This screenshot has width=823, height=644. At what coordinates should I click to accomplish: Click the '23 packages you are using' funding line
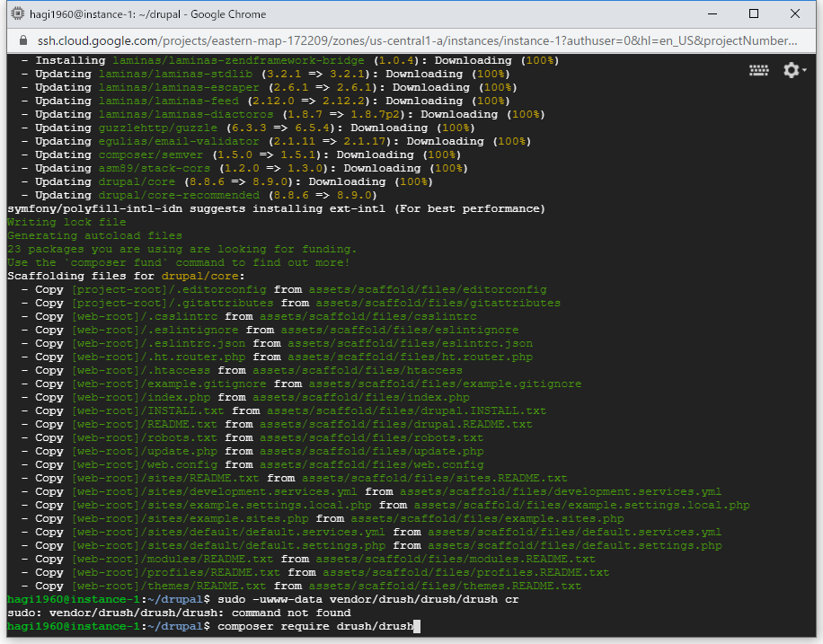(x=182, y=250)
